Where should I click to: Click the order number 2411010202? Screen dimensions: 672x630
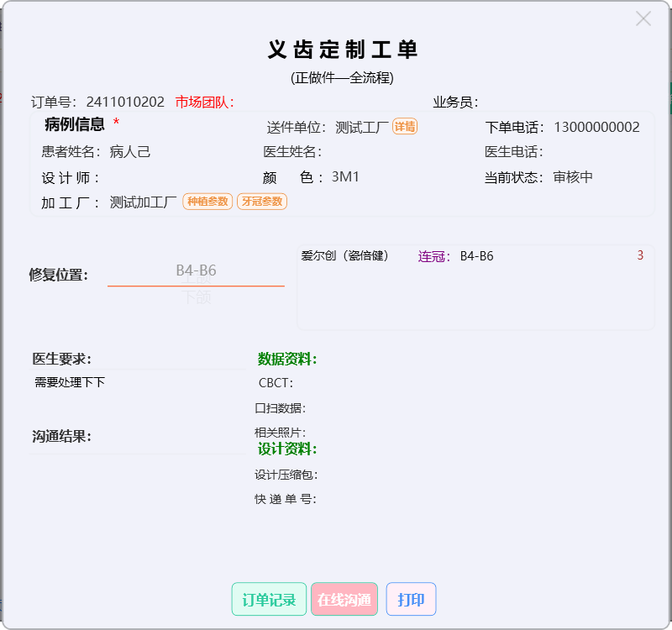(125, 102)
